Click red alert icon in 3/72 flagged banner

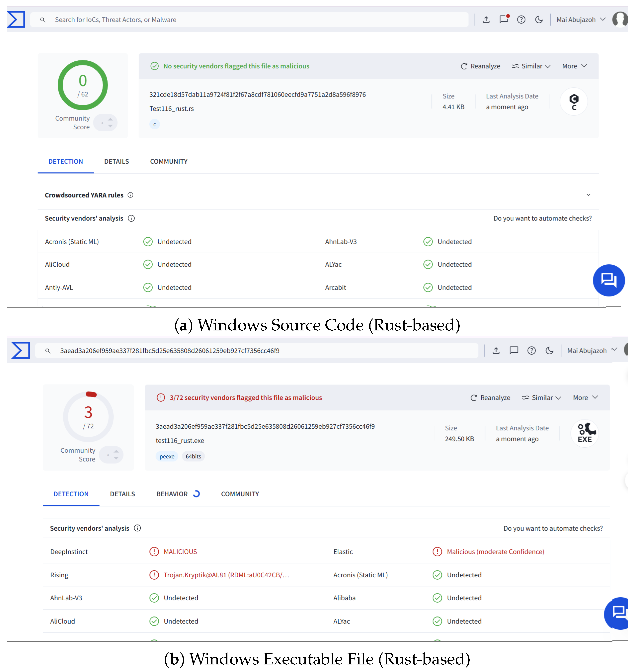point(161,397)
